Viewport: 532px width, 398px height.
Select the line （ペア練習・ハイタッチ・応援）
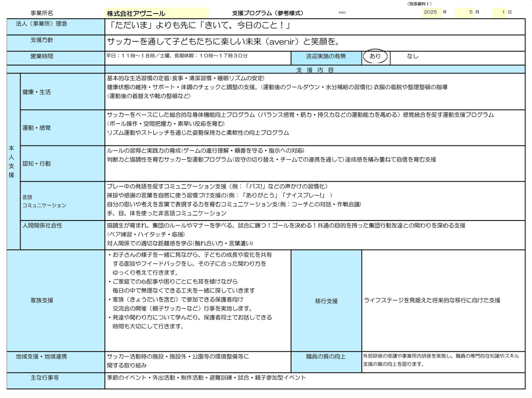(146, 234)
